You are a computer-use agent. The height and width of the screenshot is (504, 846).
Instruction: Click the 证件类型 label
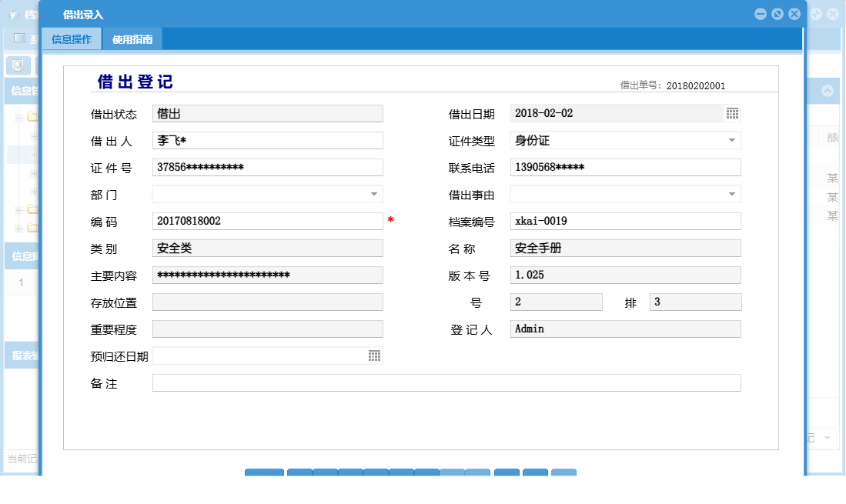pos(472,142)
